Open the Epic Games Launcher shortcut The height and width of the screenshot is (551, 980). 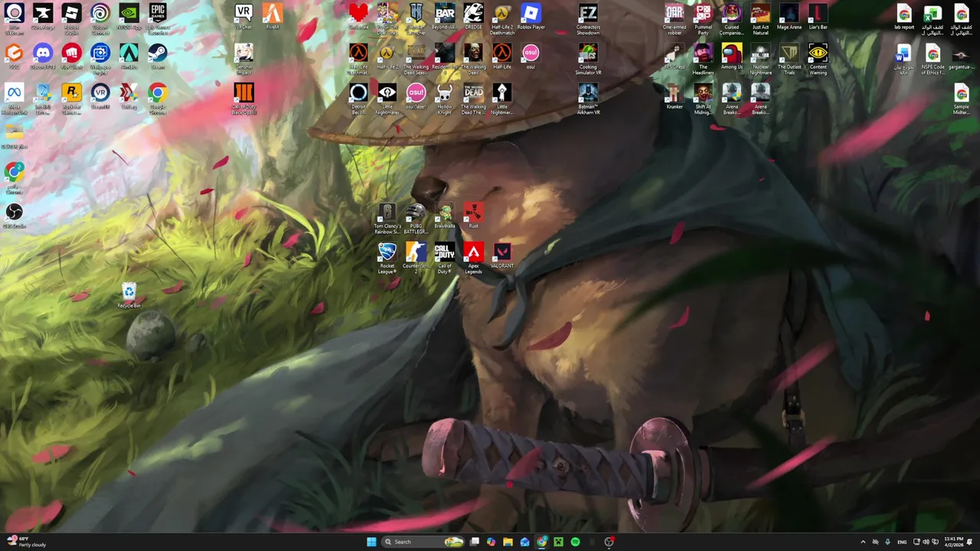(158, 18)
